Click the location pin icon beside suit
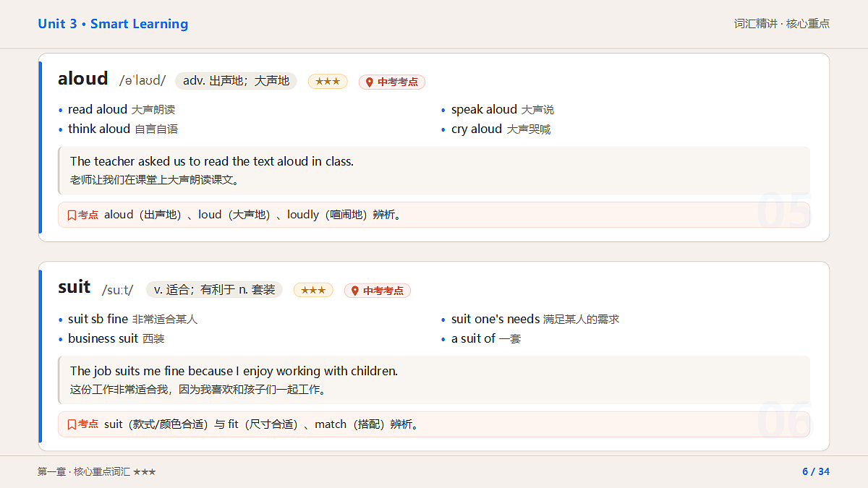Viewport: 868px width, 488px height. click(x=355, y=291)
